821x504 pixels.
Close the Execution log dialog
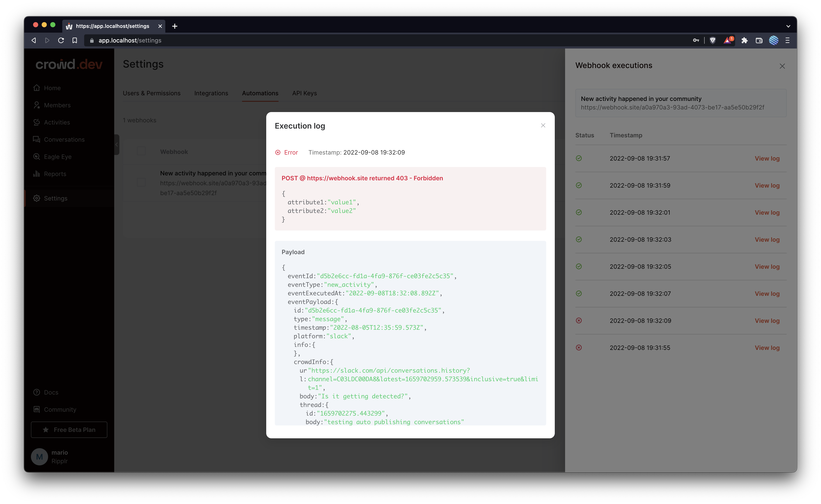point(543,125)
